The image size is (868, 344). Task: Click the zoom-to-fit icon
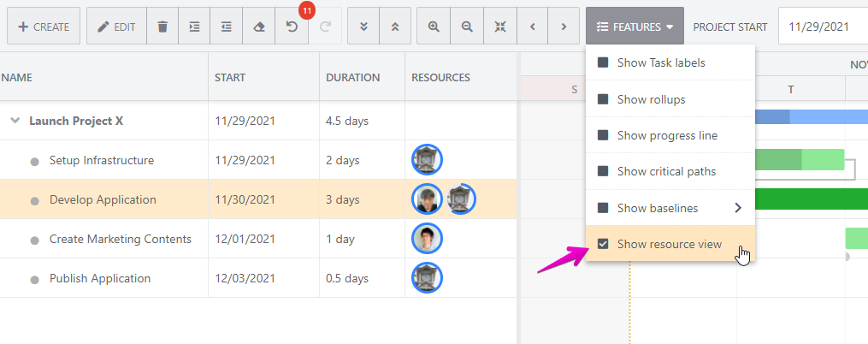[x=500, y=27]
